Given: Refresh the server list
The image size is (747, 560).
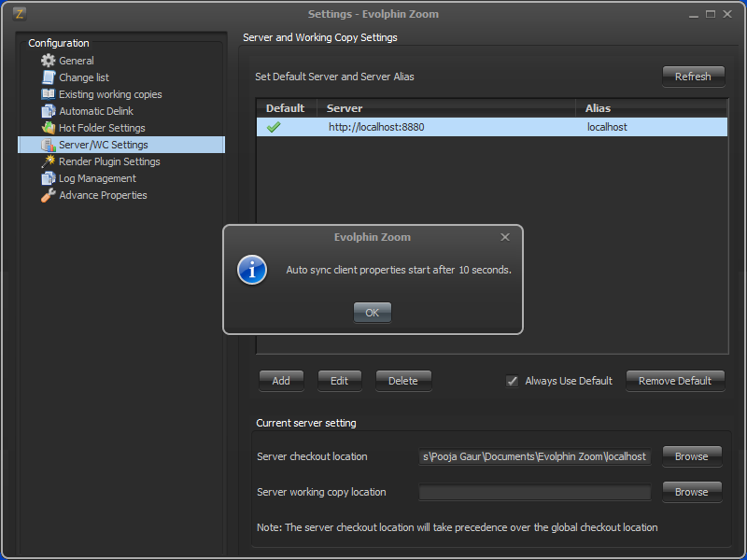Looking at the screenshot, I should tap(693, 77).
